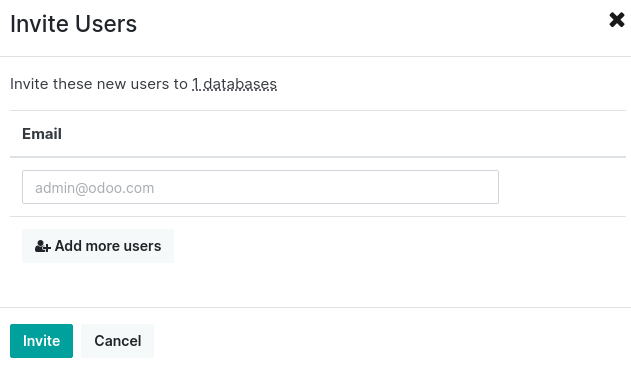The width and height of the screenshot is (631, 367).
Task: Click the admin@odoo.com placeholder text
Action: pos(95,188)
